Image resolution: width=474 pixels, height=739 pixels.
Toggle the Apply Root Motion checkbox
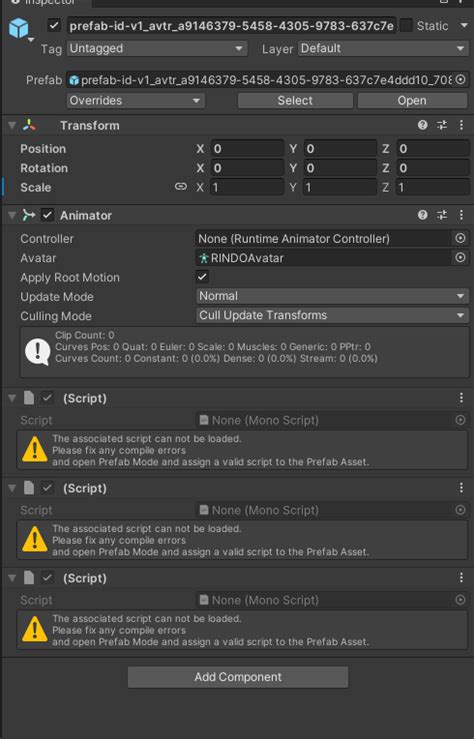202,277
